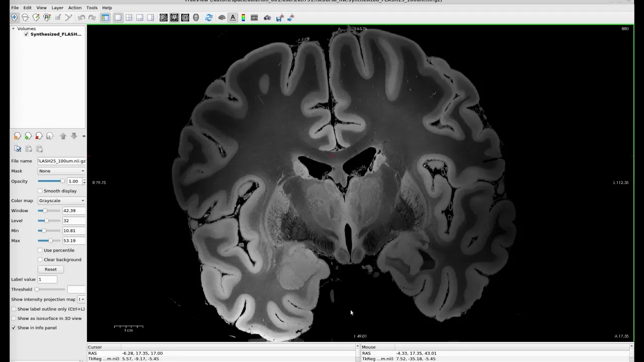Show the coronal view
Viewport: 644px width, 362px height.
174,18
